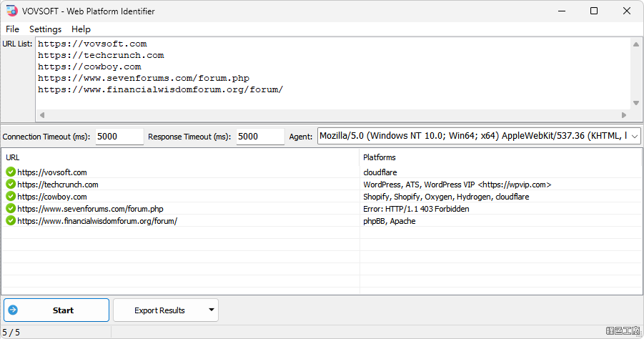The width and height of the screenshot is (644, 339).
Task: Click green check icon beside cowboy.com result
Action: click(x=11, y=196)
